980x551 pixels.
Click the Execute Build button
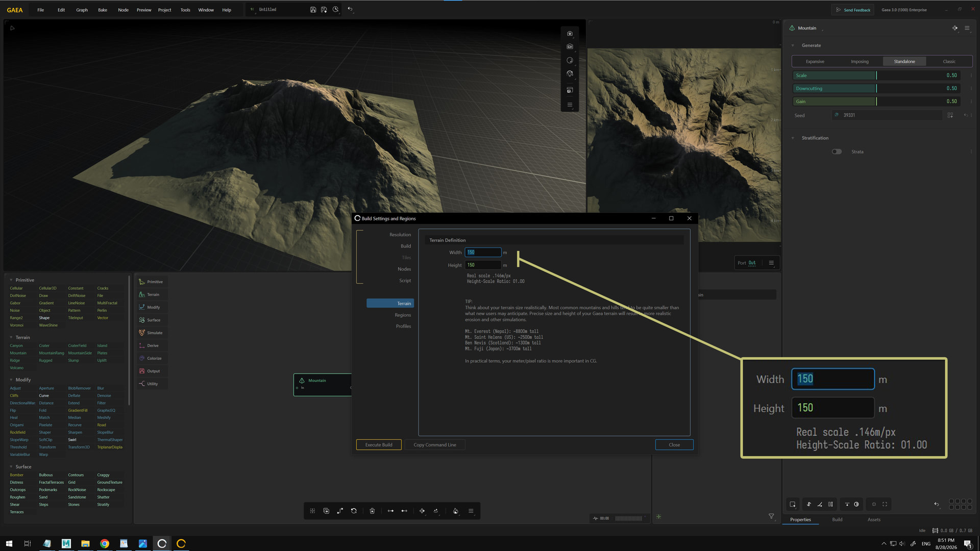(x=379, y=445)
